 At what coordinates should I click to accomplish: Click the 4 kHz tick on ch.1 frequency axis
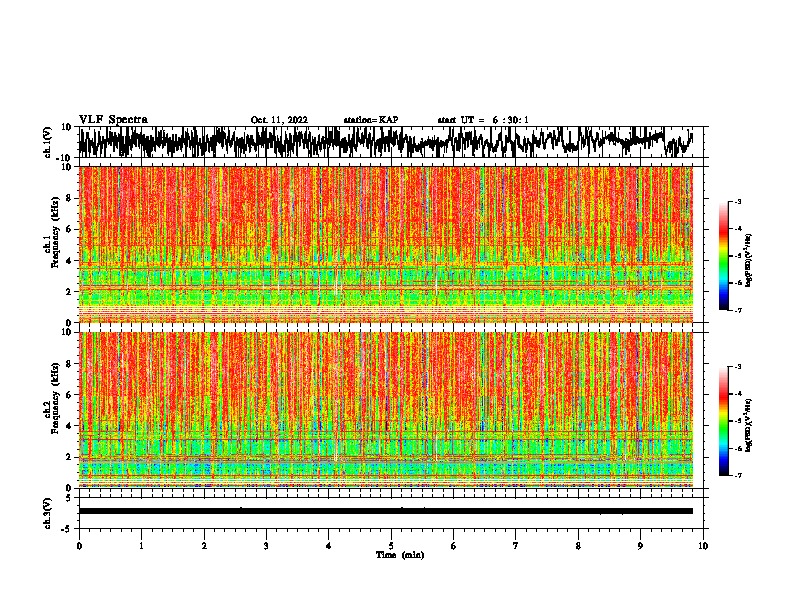coord(69,261)
